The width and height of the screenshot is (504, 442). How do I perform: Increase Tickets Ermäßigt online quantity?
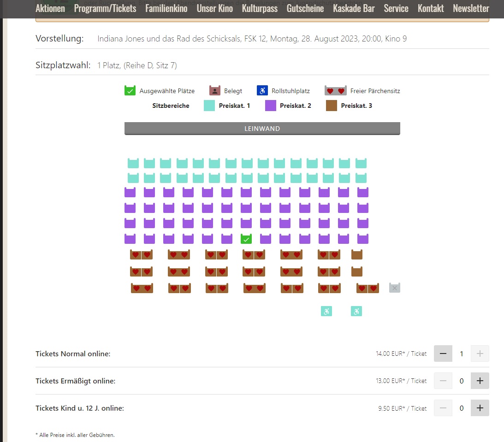pyautogui.click(x=480, y=381)
